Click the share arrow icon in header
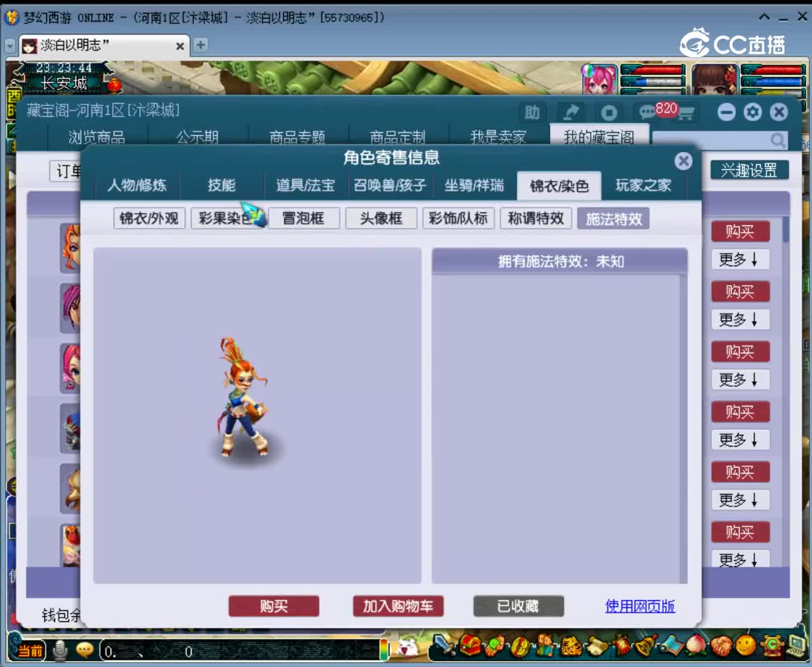This screenshot has width=812, height=667. coord(571,113)
